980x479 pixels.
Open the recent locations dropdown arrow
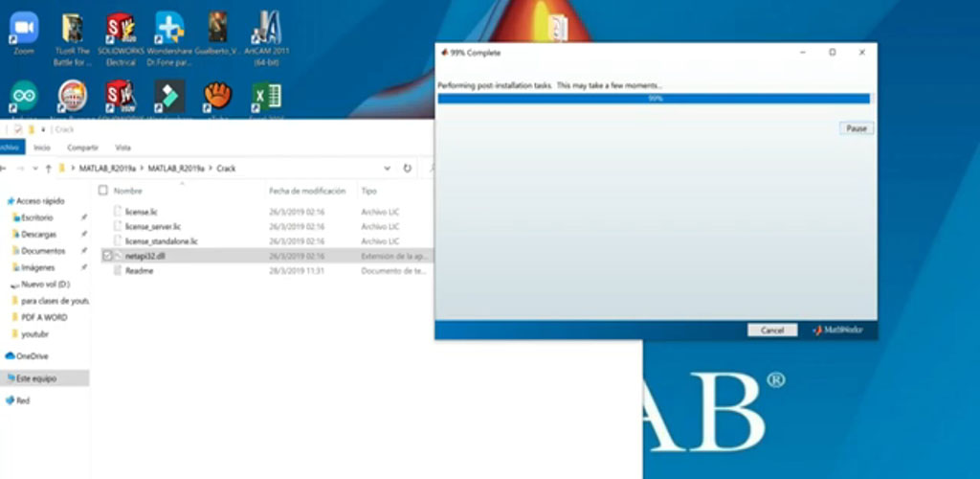pyautogui.click(x=35, y=169)
